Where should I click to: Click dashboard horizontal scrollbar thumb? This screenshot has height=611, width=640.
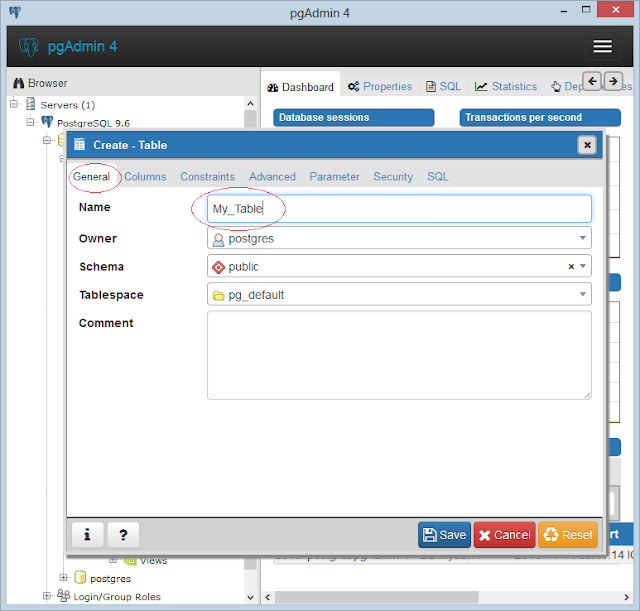[x=376, y=597]
